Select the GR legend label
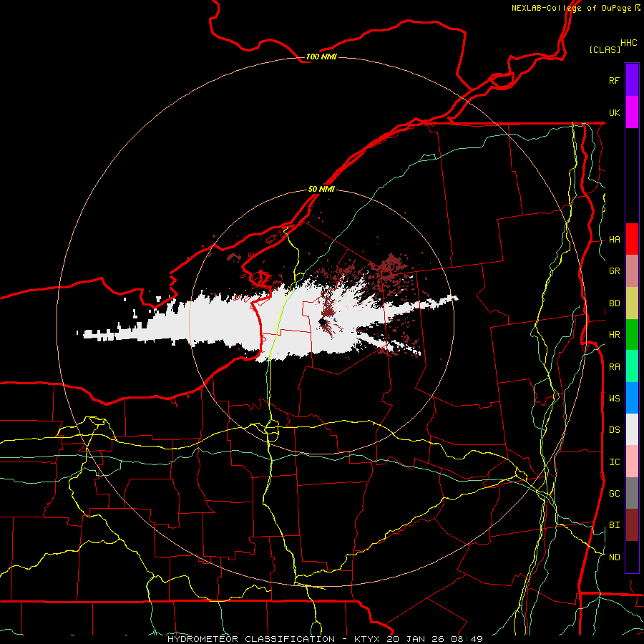The image size is (644, 644). [614, 271]
